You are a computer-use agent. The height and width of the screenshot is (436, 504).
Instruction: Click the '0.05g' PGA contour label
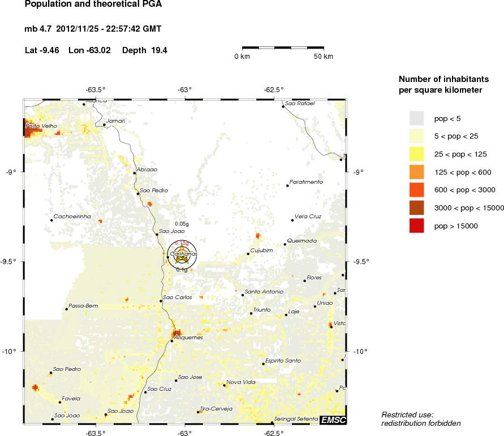[x=182, y=224]
